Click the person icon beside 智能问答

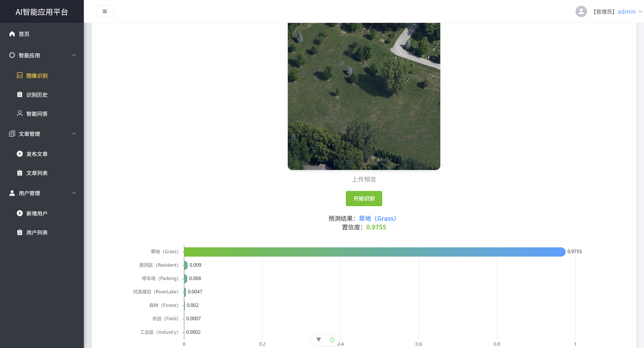[x=20, y=113]
